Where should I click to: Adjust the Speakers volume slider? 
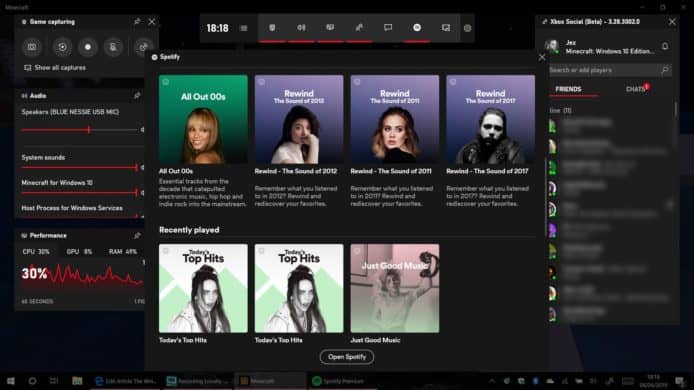[80, 130]
